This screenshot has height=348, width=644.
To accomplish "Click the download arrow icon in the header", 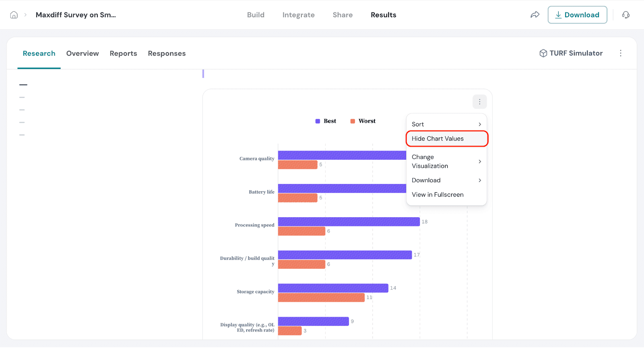I will (558, 15).
